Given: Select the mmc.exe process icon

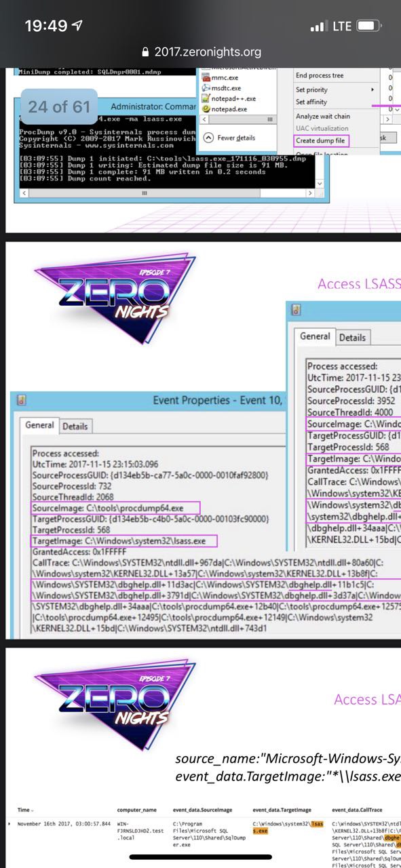Looking at the screenshot, I should click(206, 78).
